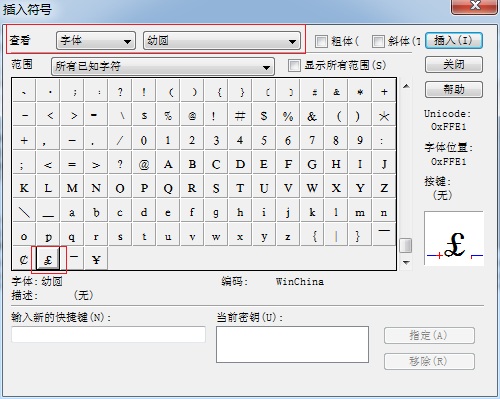Select the capital letter J cell
Image resolution: width=500 pixels, height=399 pixels.
click(x=384, y=164)
